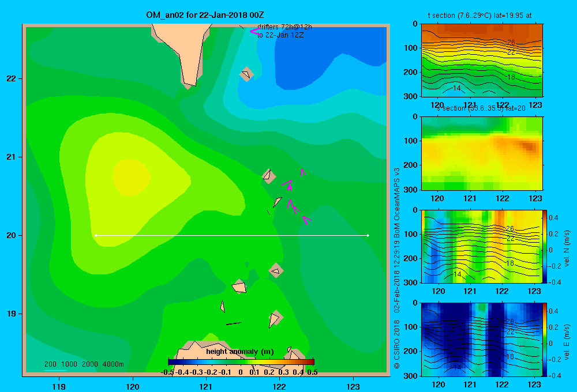577x392 pixels.
Task: Click depth label '100' of the salinity section
Action: pyautogui.click(x=410, y=141)
